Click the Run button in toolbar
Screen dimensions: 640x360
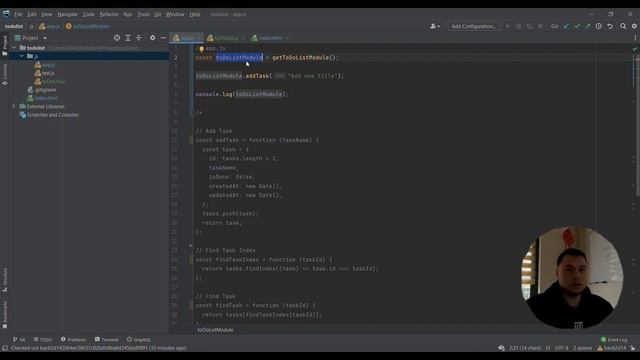(508, 26)
